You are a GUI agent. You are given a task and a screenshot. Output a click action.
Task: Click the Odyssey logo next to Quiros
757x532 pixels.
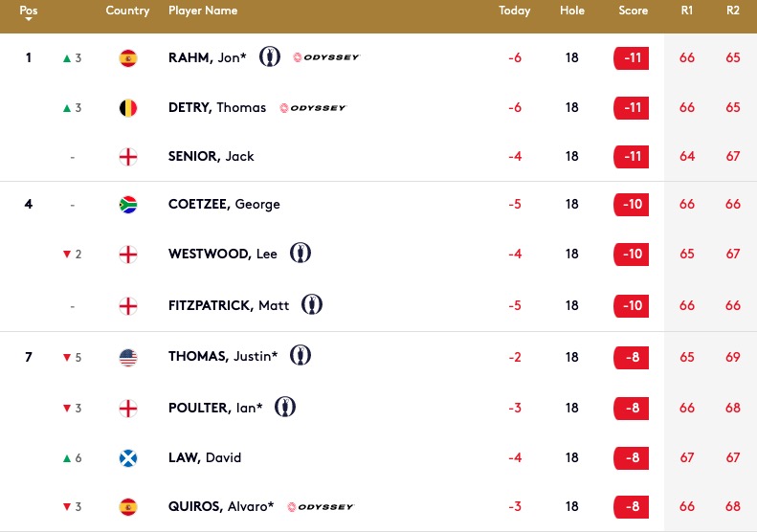pos(321,507)
